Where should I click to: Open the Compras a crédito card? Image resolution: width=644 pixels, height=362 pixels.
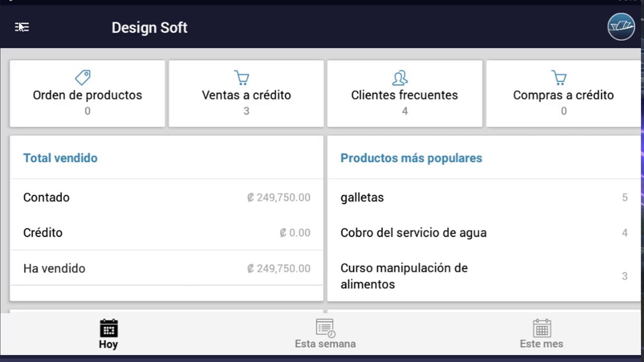point(563,94)
